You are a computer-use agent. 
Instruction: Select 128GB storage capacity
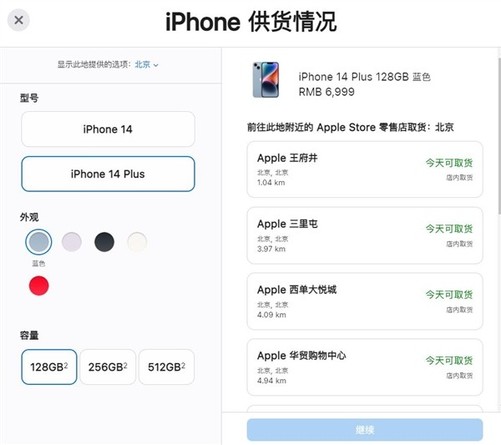pos(49,367)
